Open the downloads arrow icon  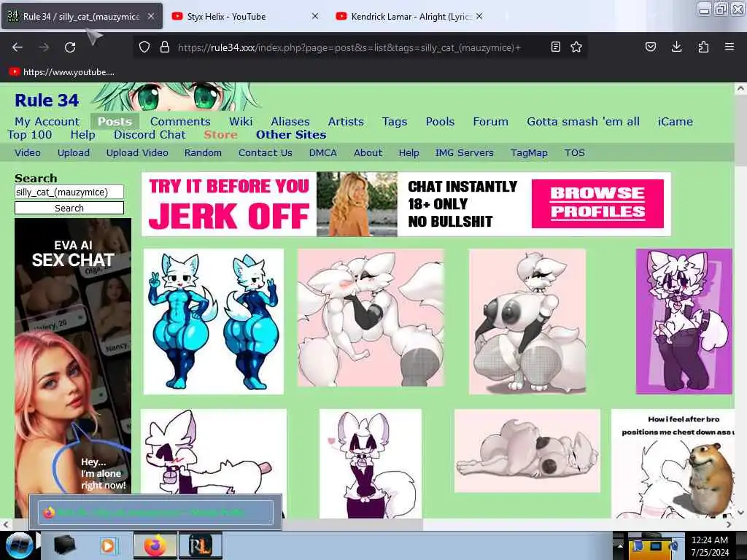[x=676, y=47]
